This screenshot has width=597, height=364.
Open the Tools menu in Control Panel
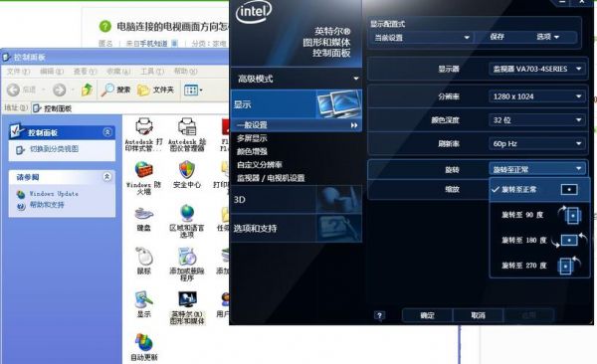click(x=152, y=72)
